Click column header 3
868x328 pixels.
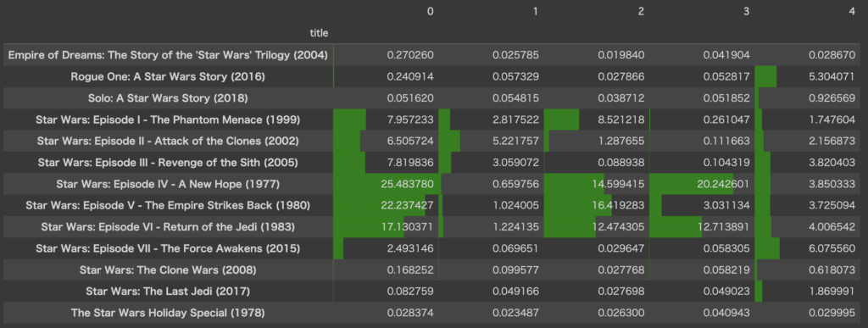click(x=747, y=11)
